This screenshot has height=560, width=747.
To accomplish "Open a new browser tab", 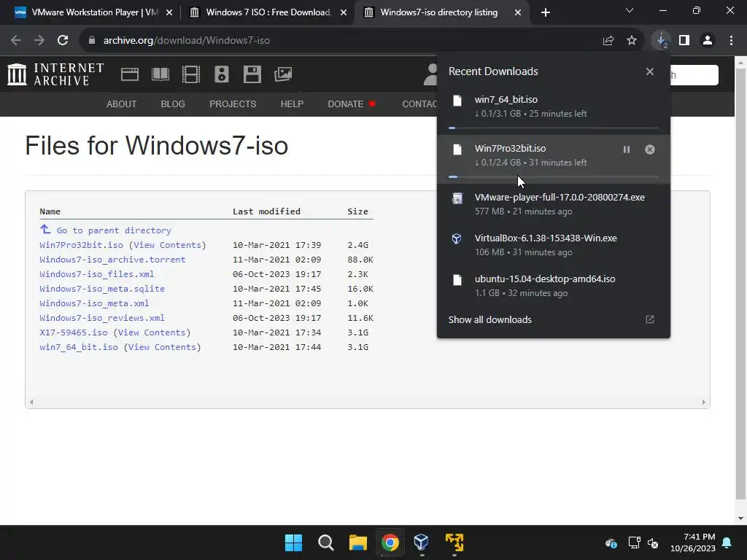I will [546, 13].
